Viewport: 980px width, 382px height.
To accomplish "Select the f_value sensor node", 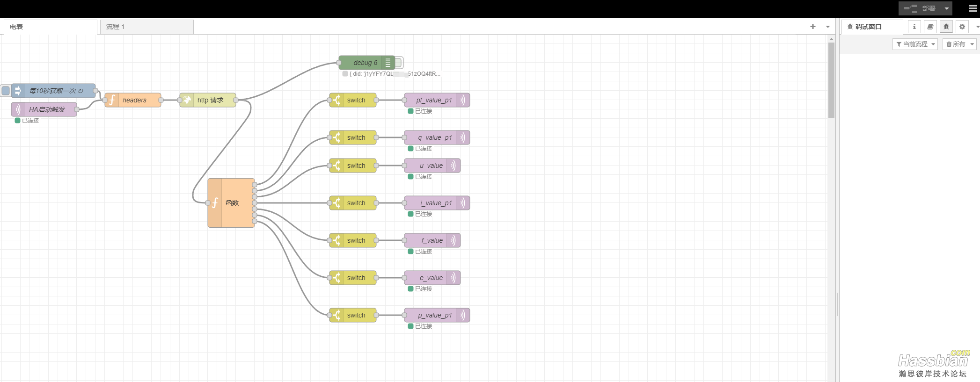I will pyautogui.click(x=432, y=240).
